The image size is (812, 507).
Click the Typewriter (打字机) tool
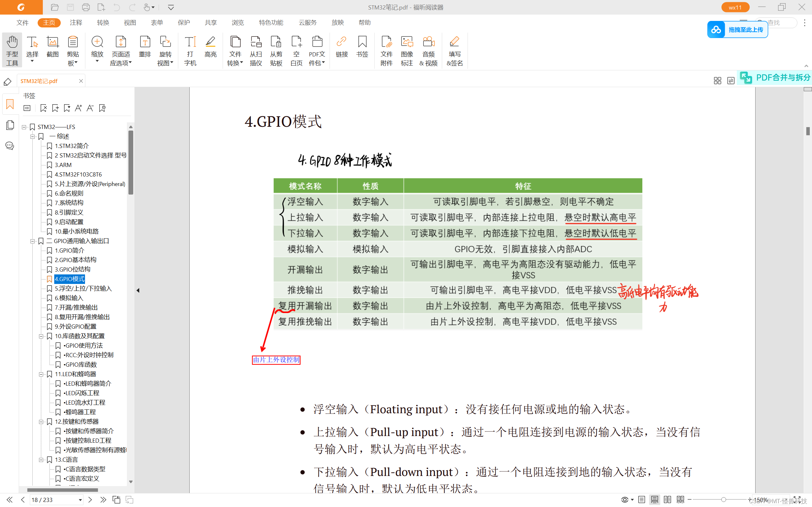(x=190, y=50)
